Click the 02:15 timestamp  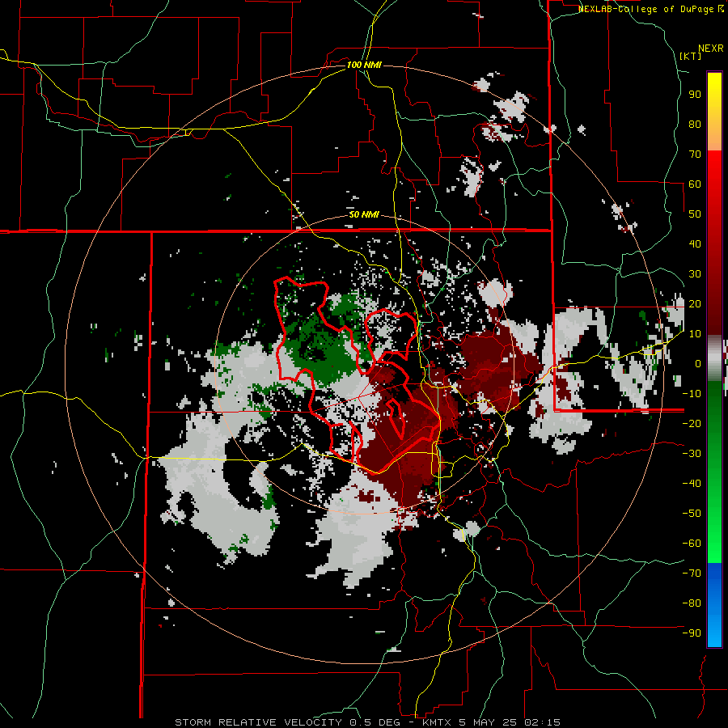click(542, 722)
